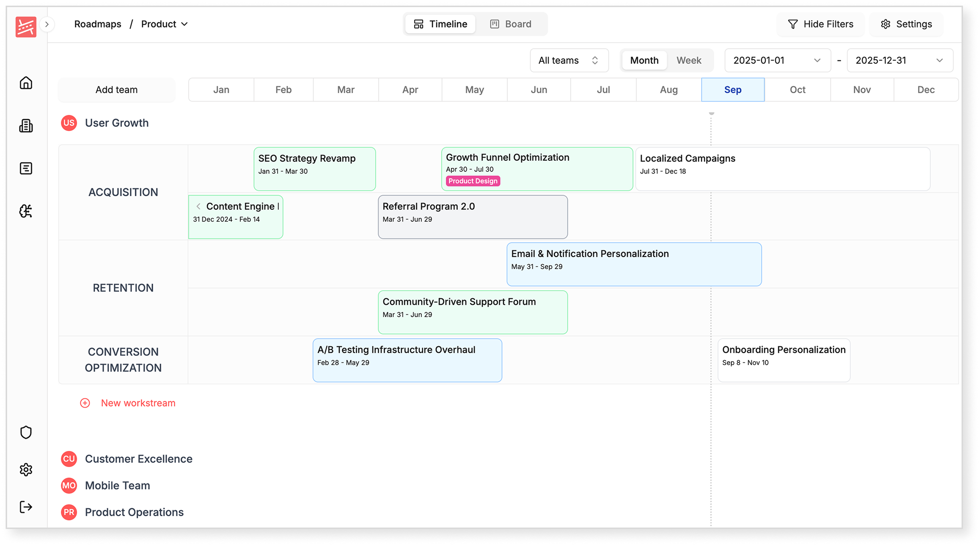Click the Settings gear icon in the sidebar
This screenshot has width=980, height=546.
pos(26,469)
